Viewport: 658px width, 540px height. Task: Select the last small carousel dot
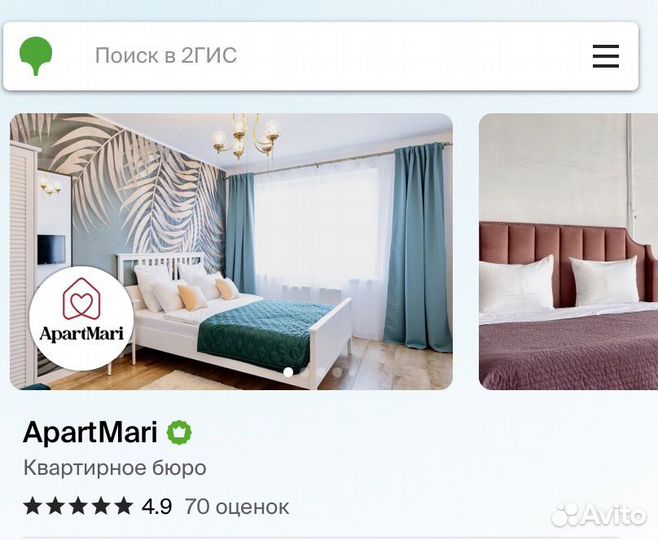click(352, 372)
